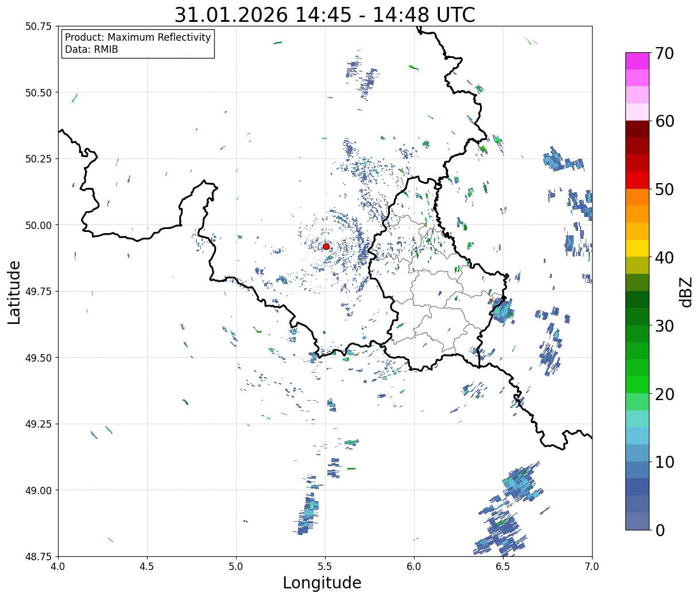Click the latitude tick label 49.00
The width and height of the screenshot is (700, 597).
click(x=38, y=490)
